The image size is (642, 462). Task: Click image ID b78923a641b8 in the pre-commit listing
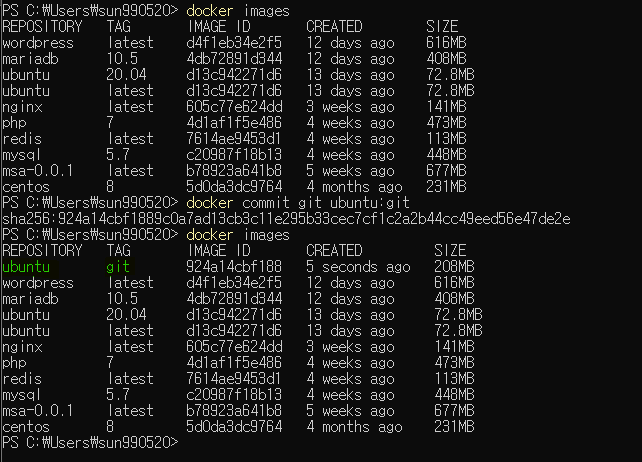(x=234, y=171)
